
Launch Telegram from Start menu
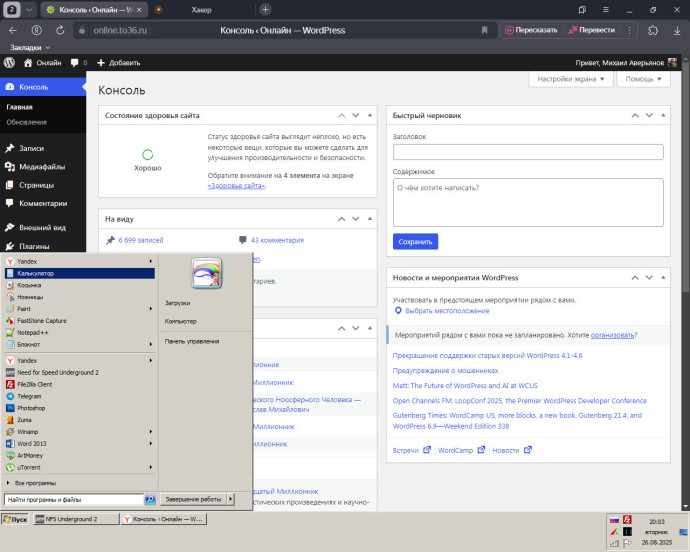click(x=80, y=396)
